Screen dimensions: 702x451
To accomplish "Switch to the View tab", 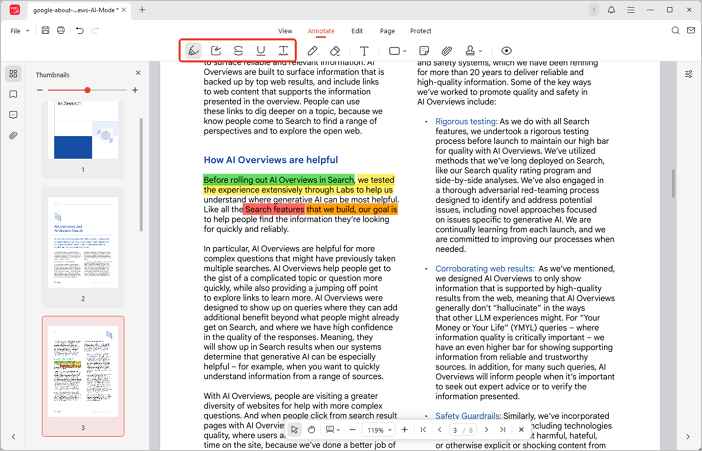I will (285, 31).
